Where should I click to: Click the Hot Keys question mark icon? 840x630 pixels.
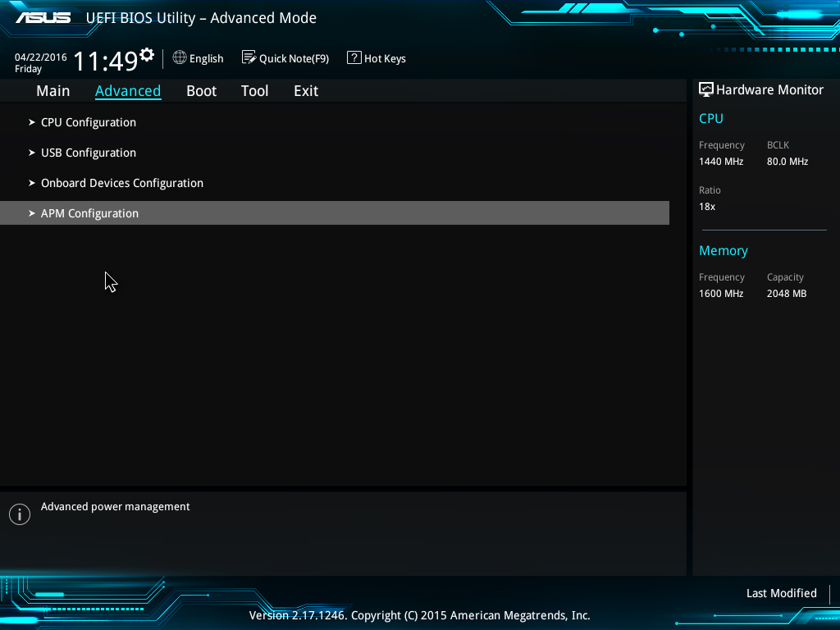coord(354,57)
